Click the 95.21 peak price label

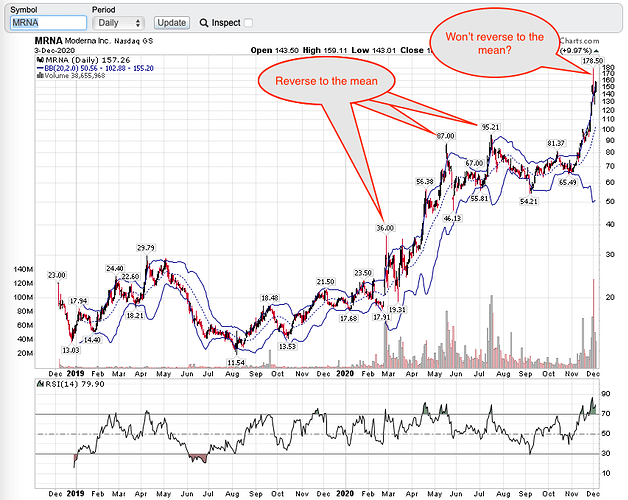[490, 127]
